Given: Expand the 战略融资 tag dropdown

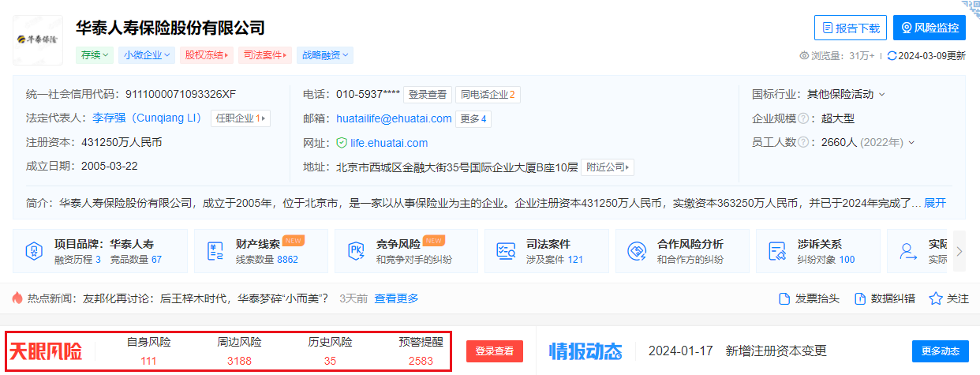Looking at the screenshot, I should coord(324,55).
